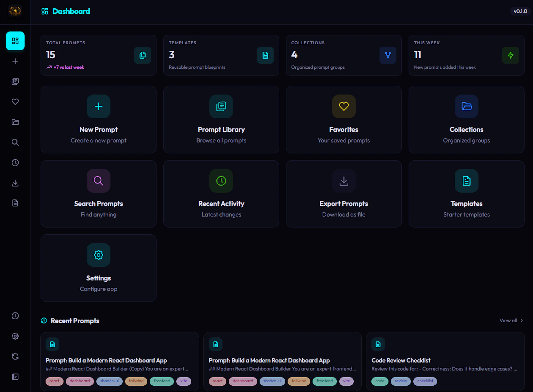Open the Dashboard icon in the sidebar

(15, 41)
